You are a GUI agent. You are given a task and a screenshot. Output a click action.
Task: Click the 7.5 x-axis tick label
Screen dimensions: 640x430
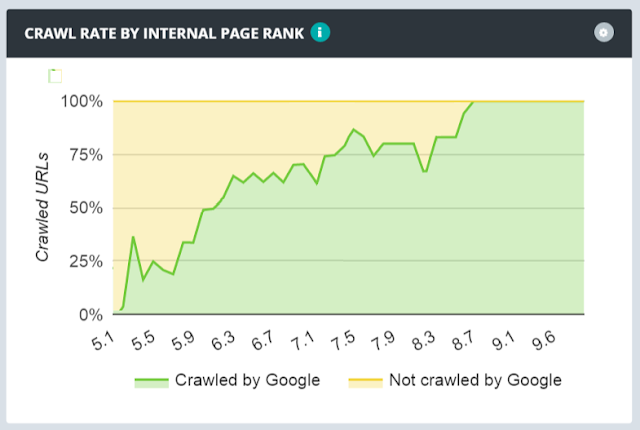click(343, 339)
